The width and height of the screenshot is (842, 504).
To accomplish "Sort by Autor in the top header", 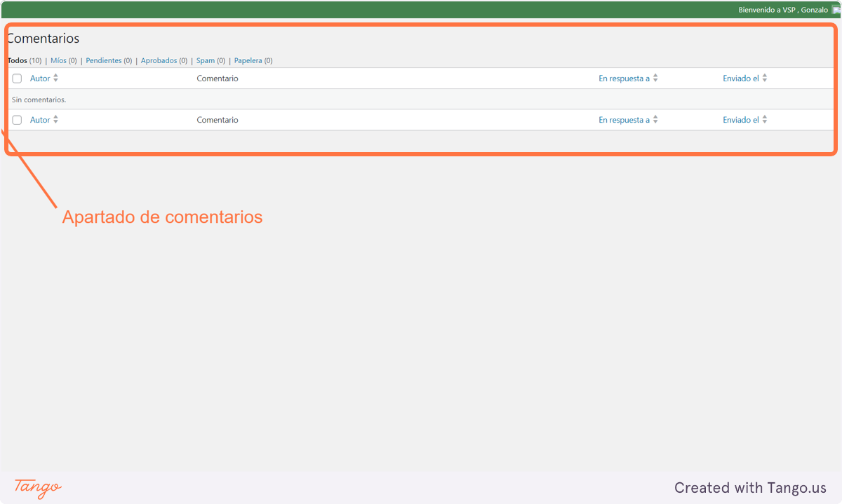I will click(x=44, y=79).
